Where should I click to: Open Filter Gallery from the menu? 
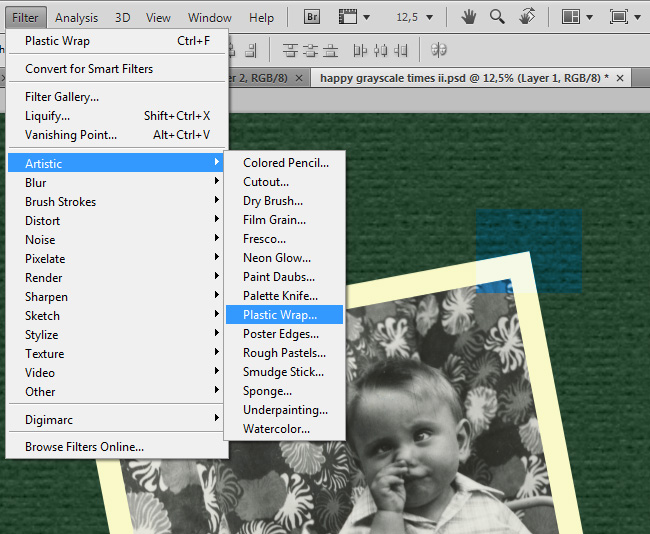pos(62,97)
